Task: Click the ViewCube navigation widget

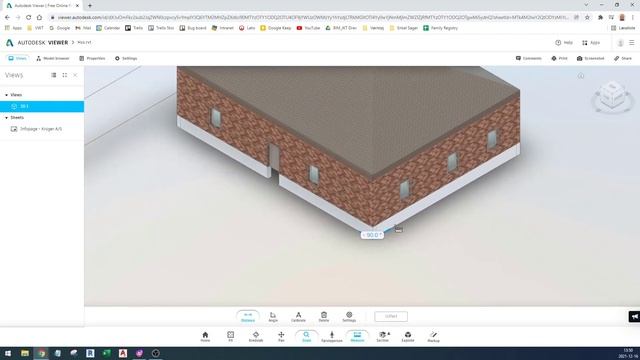Action: click(612, 96)
